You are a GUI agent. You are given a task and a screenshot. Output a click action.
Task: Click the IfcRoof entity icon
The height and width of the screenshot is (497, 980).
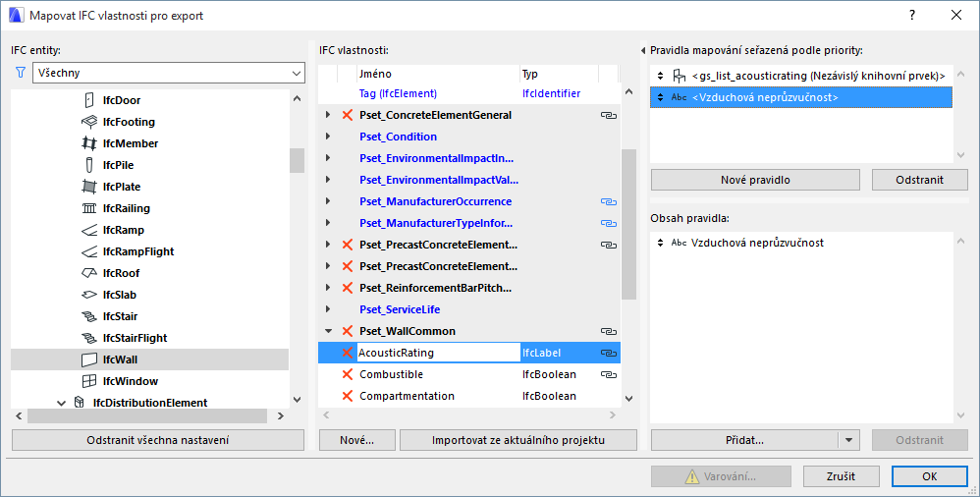pos(88,273)
